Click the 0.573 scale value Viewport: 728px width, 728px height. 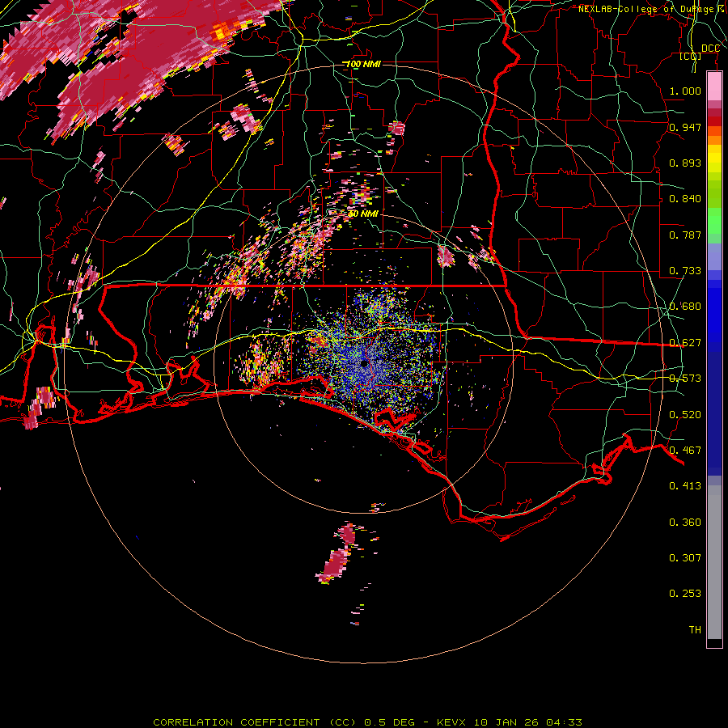[x=685, y=379]
